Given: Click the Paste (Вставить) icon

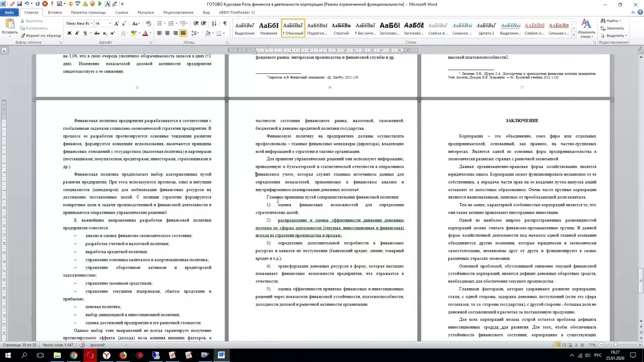Looking at the screenshot, I should [x=10, y=26].
